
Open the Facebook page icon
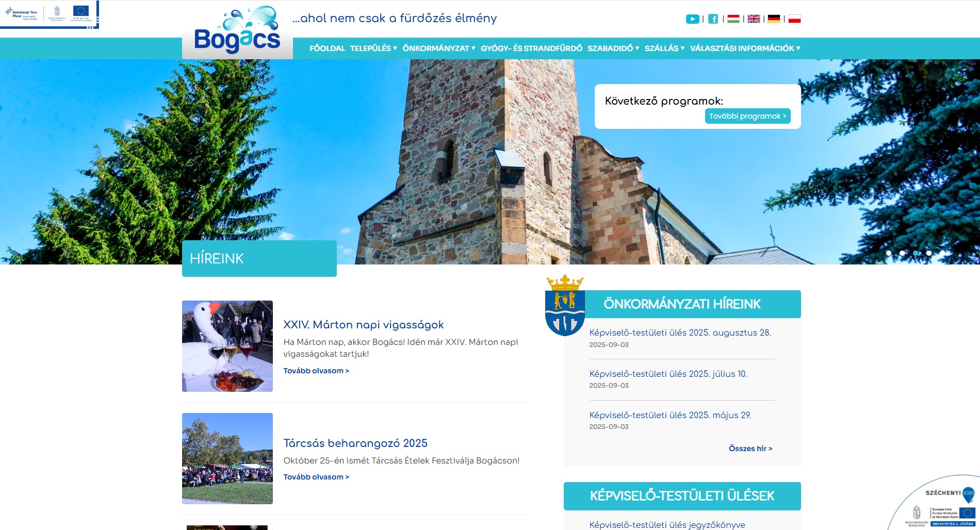pos(713,19)
